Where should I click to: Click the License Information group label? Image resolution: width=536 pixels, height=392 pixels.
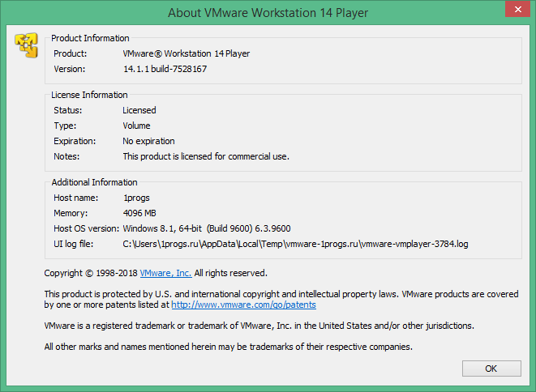(x=89, y=95)
